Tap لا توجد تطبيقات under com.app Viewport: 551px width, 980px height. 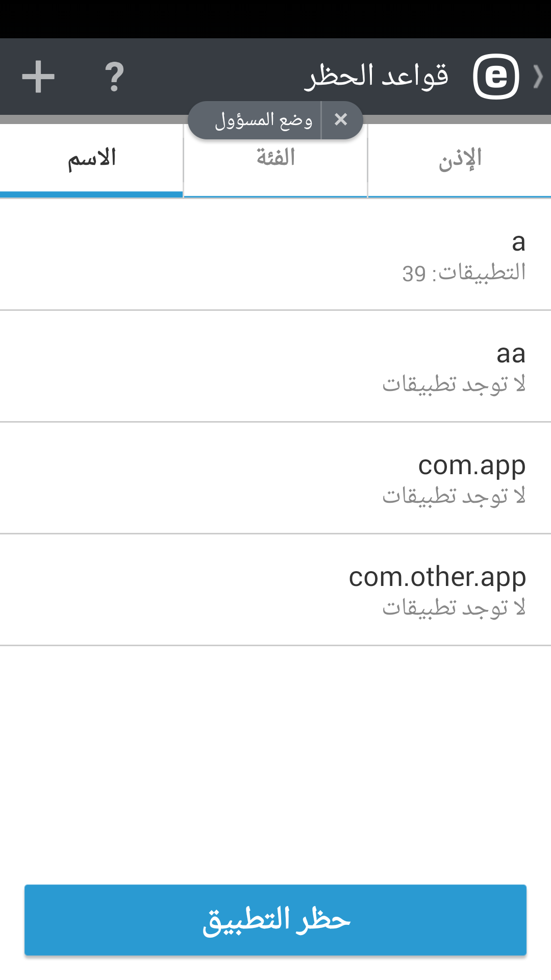[454, 496]
